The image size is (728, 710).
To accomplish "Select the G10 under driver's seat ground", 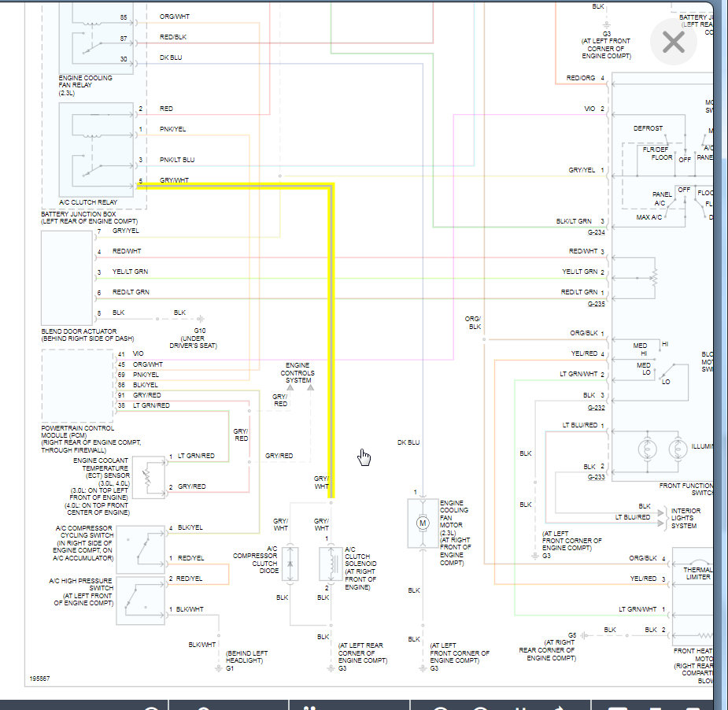I will pos(193,338).
